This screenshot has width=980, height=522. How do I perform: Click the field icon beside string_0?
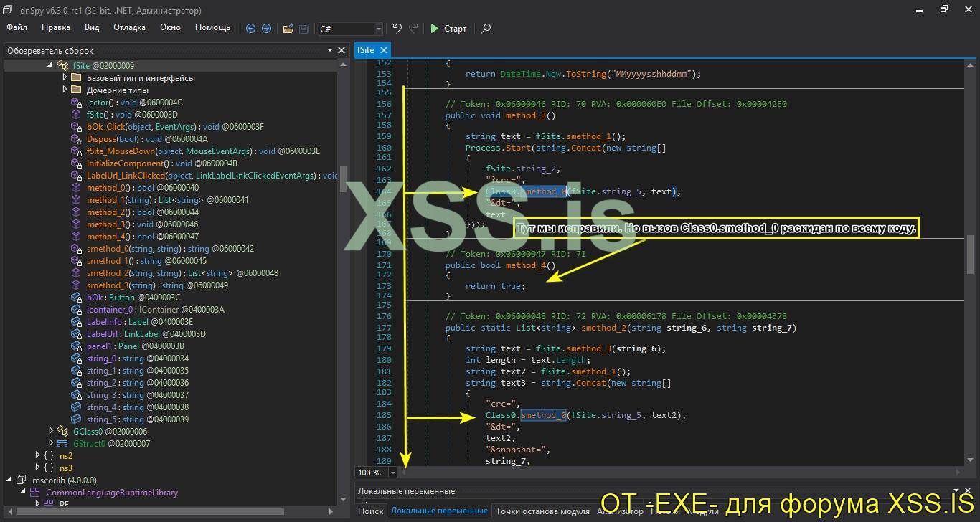[x=76, y=359]
